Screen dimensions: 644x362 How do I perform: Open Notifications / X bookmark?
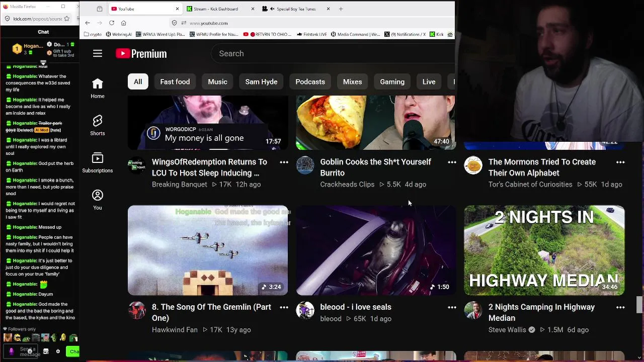[x=405, y=34]
